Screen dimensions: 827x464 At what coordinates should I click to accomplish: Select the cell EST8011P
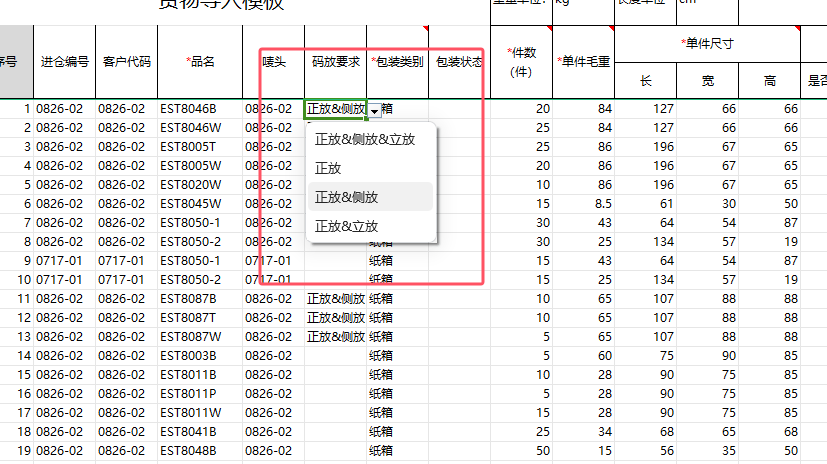point(200,394)
